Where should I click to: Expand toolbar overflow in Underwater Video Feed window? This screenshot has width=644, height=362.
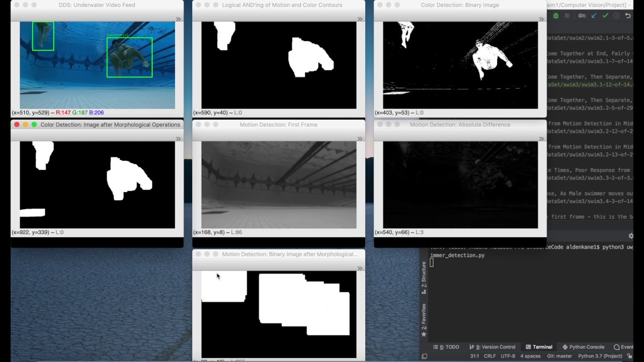click(178, 19)
